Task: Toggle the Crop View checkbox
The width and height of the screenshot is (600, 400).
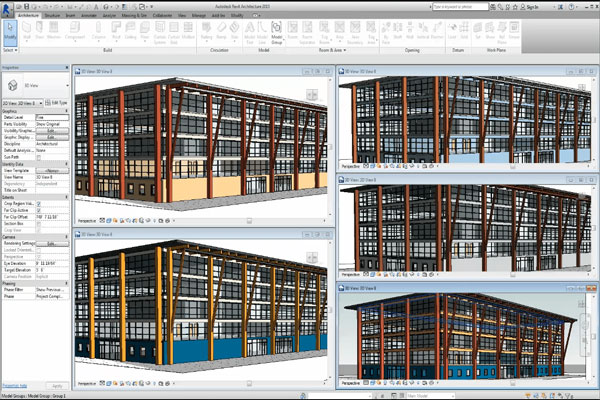Action: (38, 230)
